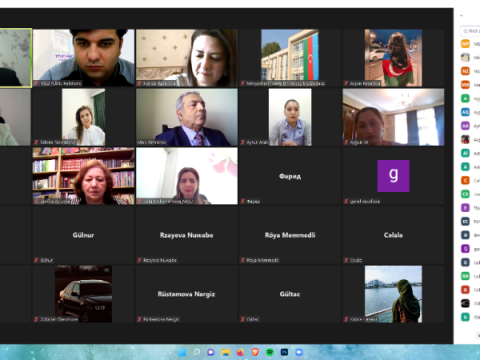
Task: Select the woman with pink background tile
Action: tap(187, 176)
